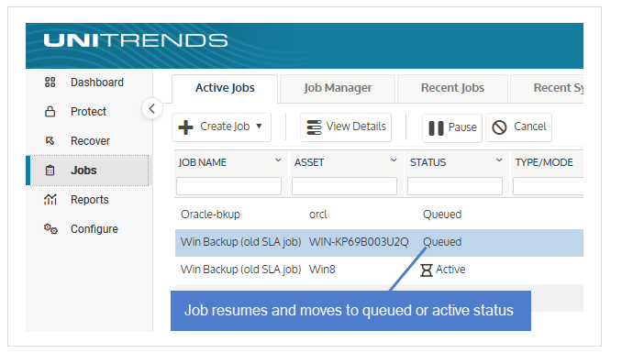The width and height of the screenshot is (622, 364).
Task: Click the Status filter field
Action: [x=455, y=186]
